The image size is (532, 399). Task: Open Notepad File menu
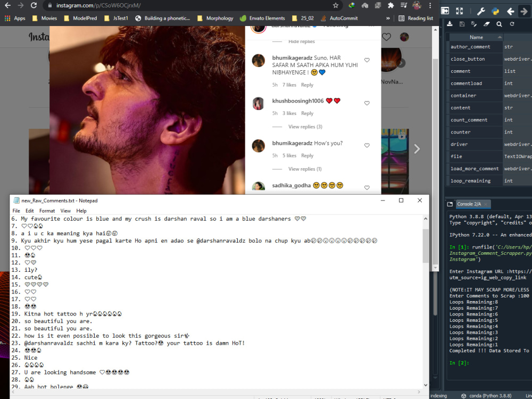(x=16, y=211)
